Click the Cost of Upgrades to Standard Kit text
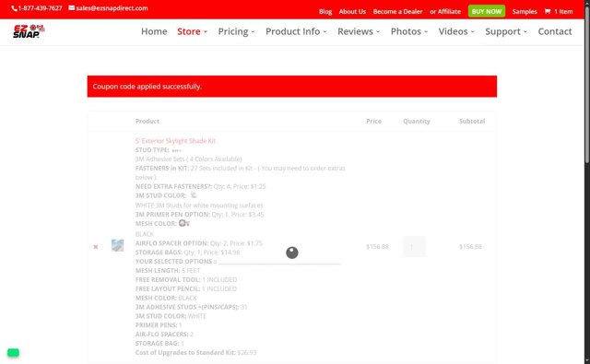 tap(195, 352)
